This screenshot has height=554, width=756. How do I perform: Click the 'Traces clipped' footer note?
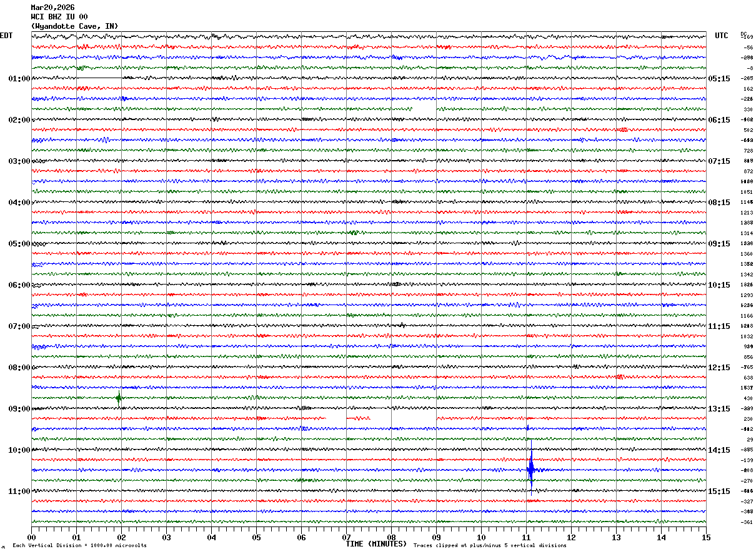[490, 546]
